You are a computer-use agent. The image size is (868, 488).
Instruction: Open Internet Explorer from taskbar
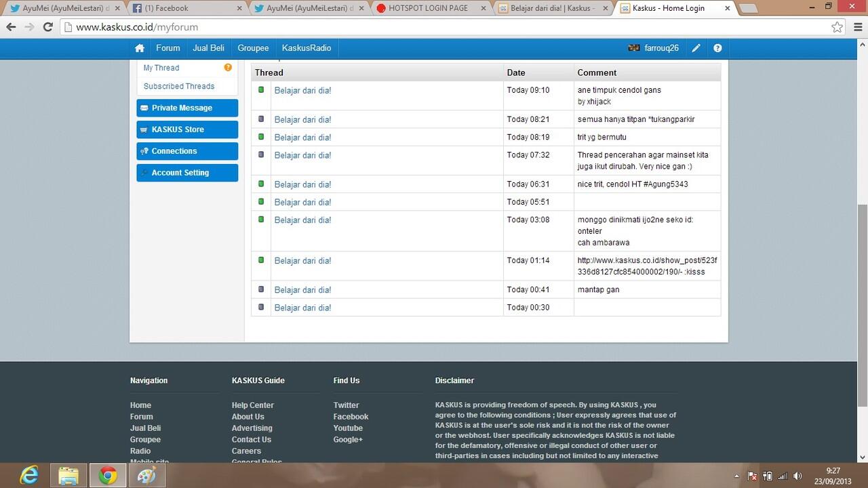(x=29, y=476)
